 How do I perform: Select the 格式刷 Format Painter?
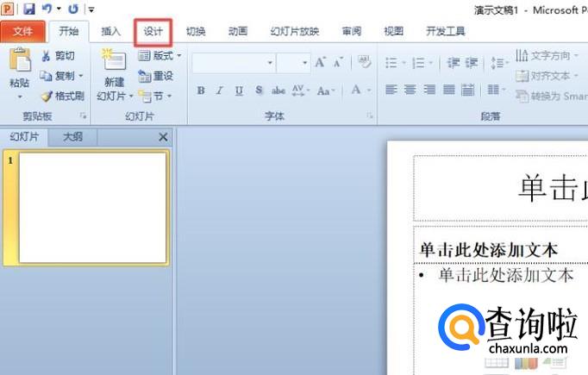(62, 96)
